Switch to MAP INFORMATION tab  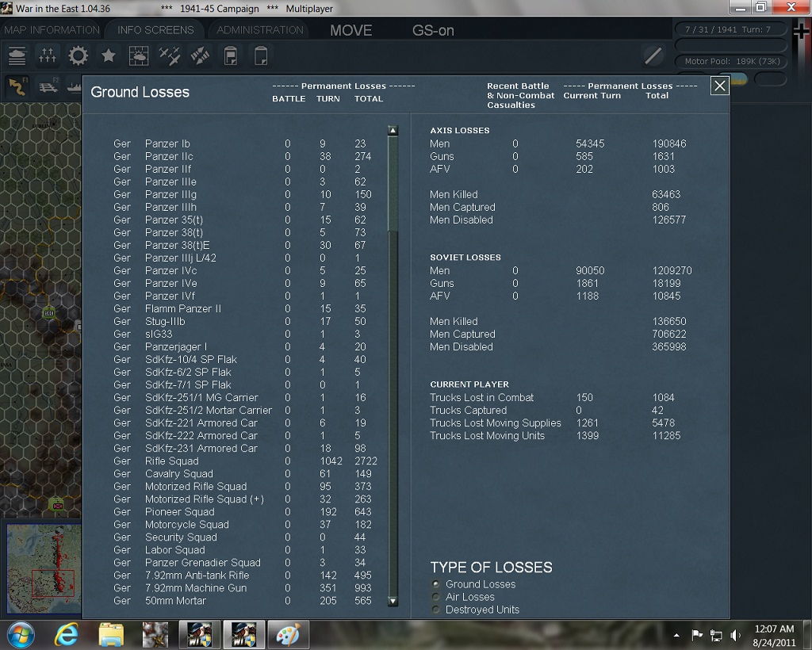coord(52,30)
